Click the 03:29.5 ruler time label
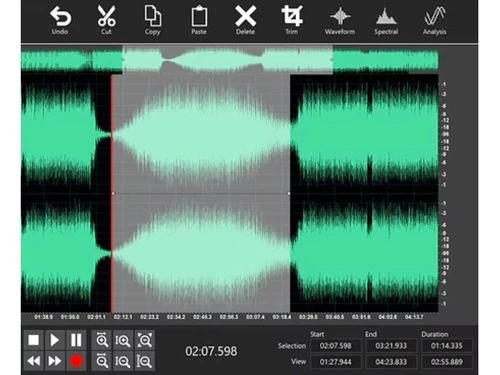The height and width of the screenshot is (375, 500). [x=308, y=317]
